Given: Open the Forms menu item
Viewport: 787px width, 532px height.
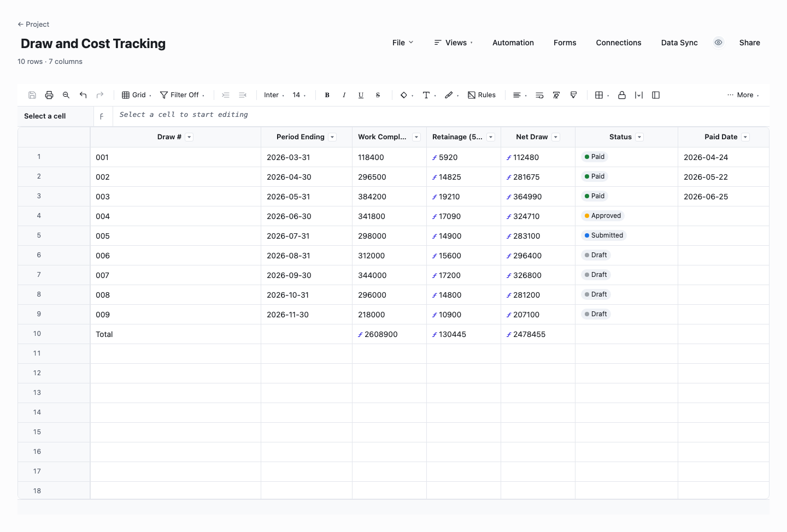Looking at the screenshot, I should click(565, 43).
